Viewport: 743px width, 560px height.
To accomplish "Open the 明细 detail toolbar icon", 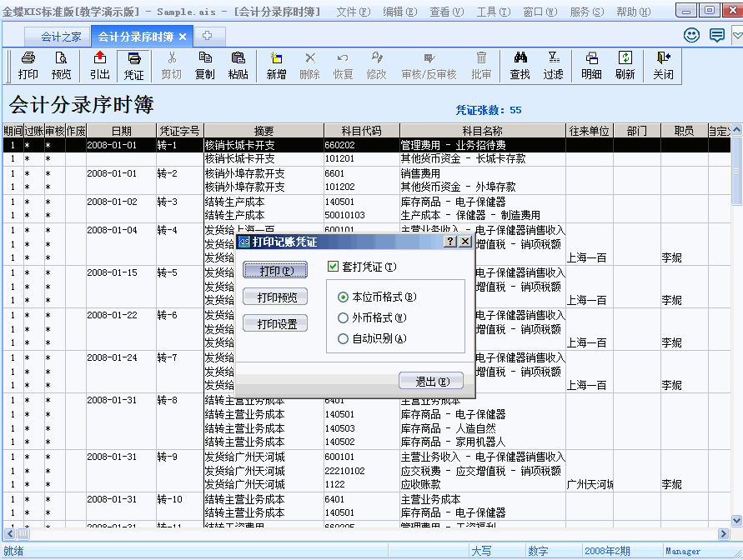I will click(x=591, y=66).
